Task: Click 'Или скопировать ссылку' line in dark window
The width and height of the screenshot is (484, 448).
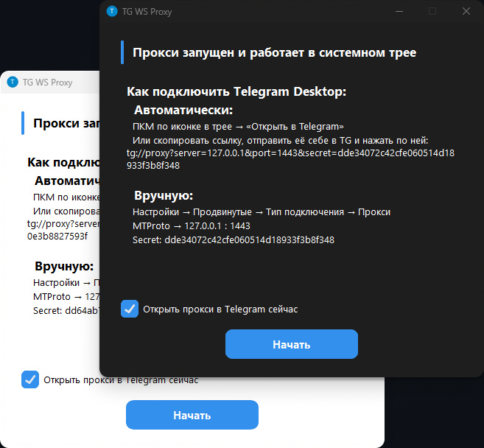Action: coord(280,141)
